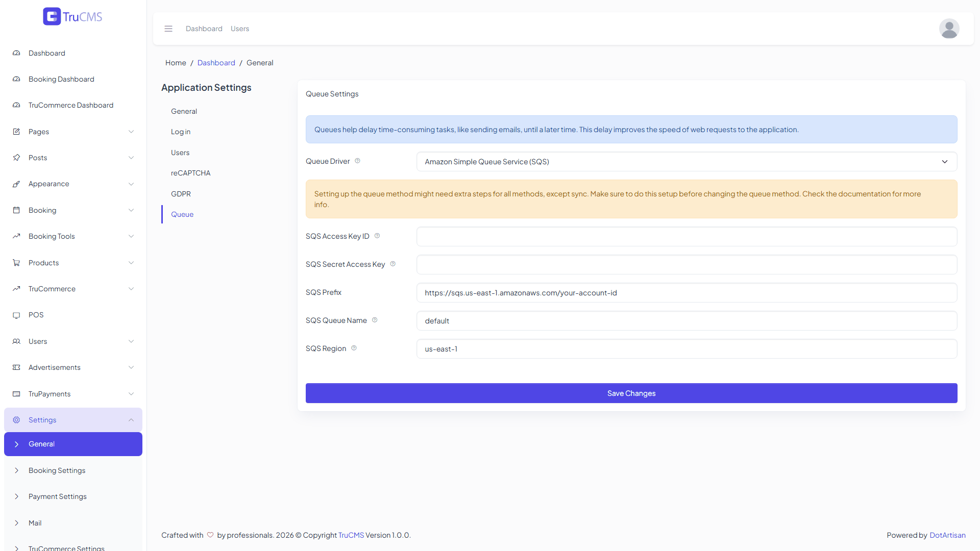Image resolution: width=980 pixels, height=551 pixels.
Task: Click the help icon beside Queue Driver
Action: tap(357, 161)
